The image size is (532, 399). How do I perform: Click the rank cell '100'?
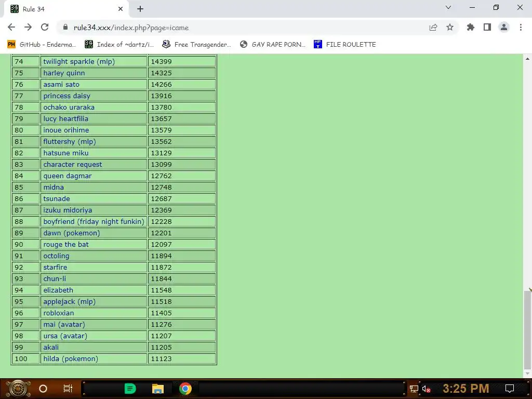click(x=26, y=358)
